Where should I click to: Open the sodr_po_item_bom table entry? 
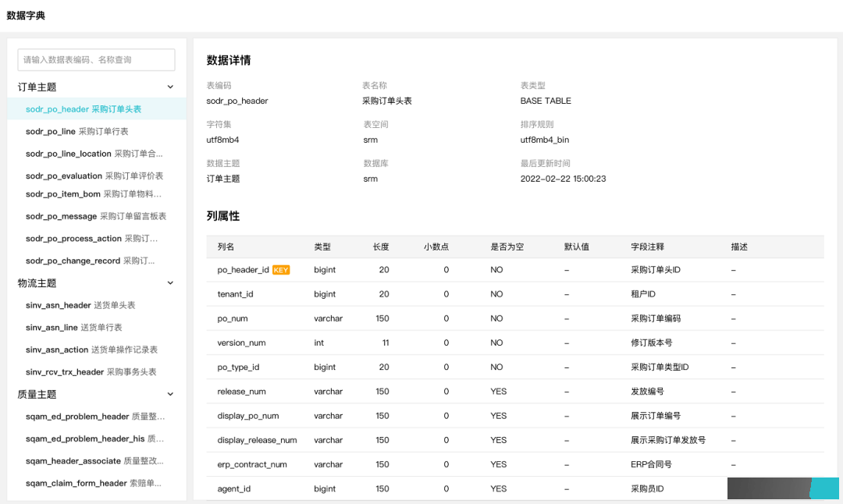pos(94,194)
